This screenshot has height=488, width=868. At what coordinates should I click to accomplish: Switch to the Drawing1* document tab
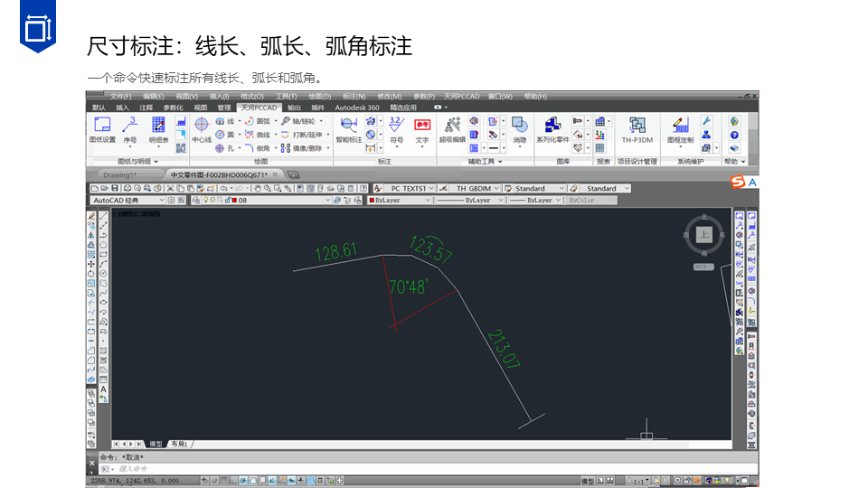[x=120, y=174]
